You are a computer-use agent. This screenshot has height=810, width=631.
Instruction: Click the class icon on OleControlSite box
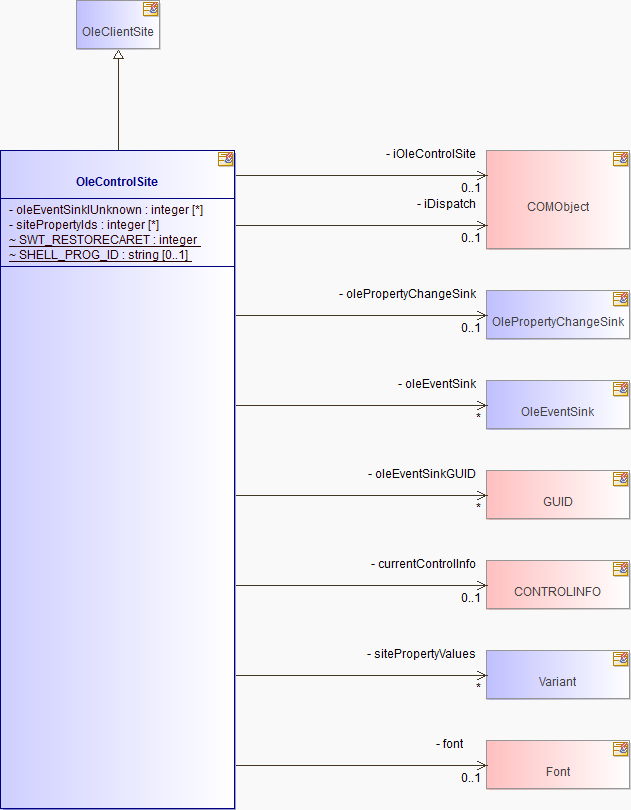225,159
